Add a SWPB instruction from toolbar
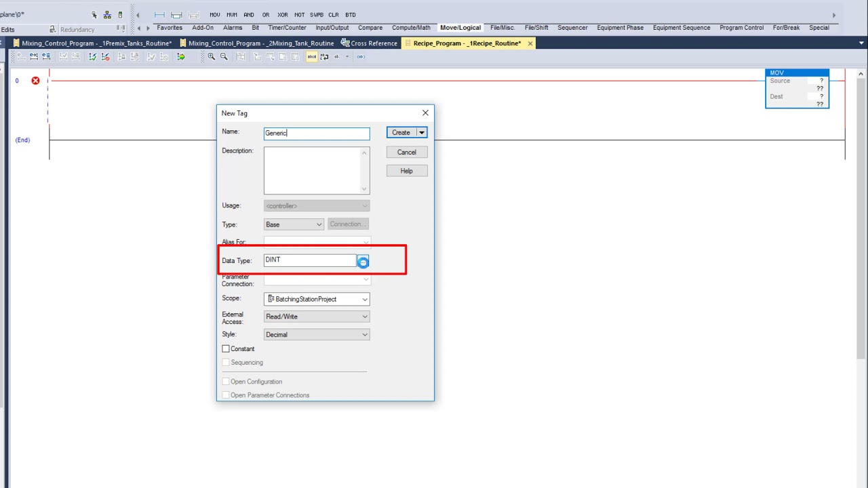This screenshot has height=488, width=868. point(317,14)
